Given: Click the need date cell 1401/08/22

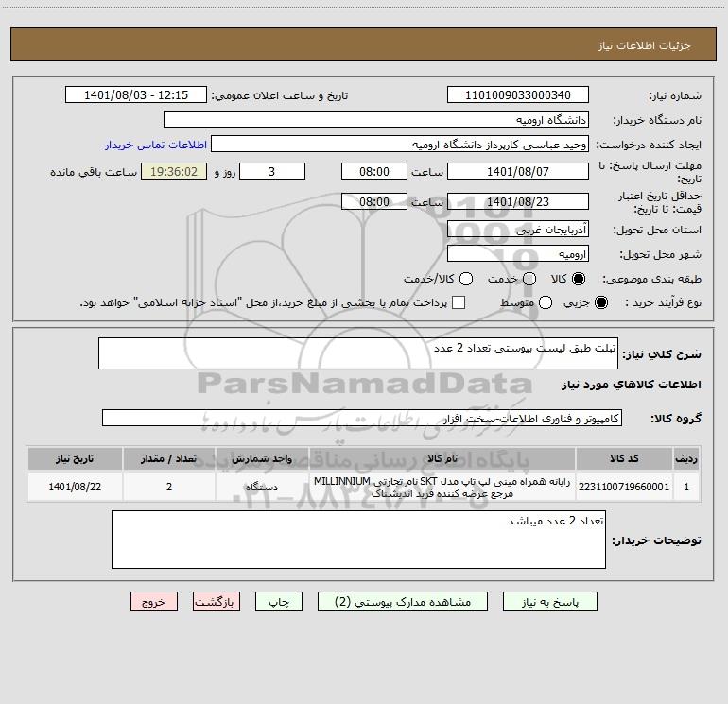Looking at the screenshot, I should [x=75, y=487].
